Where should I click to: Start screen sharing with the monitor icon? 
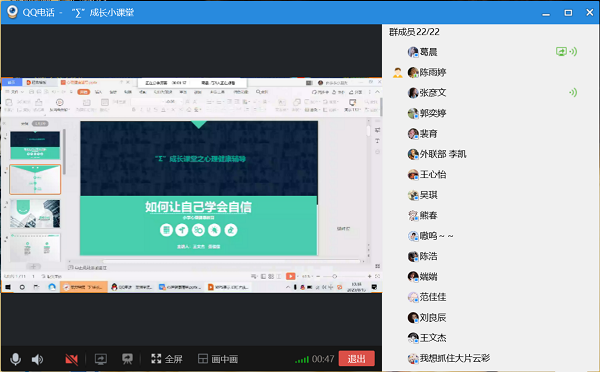point(101,359)
